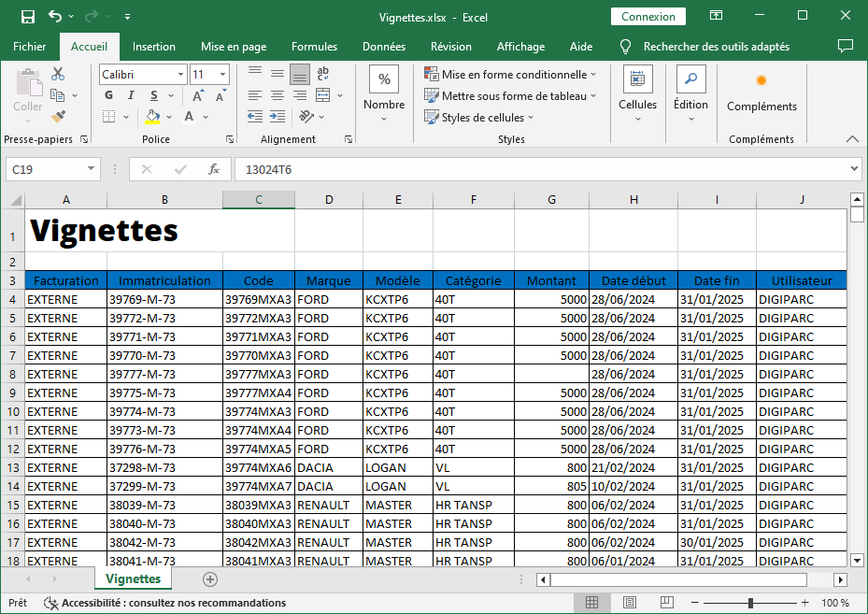Add a new sheet
Image resolution: width=868 pixels, height=614 pixels.
tap(210, 579)
